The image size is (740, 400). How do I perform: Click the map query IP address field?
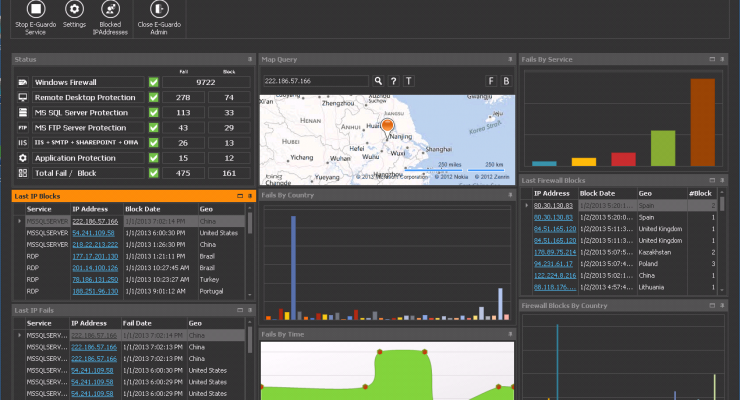coord(315,81)
